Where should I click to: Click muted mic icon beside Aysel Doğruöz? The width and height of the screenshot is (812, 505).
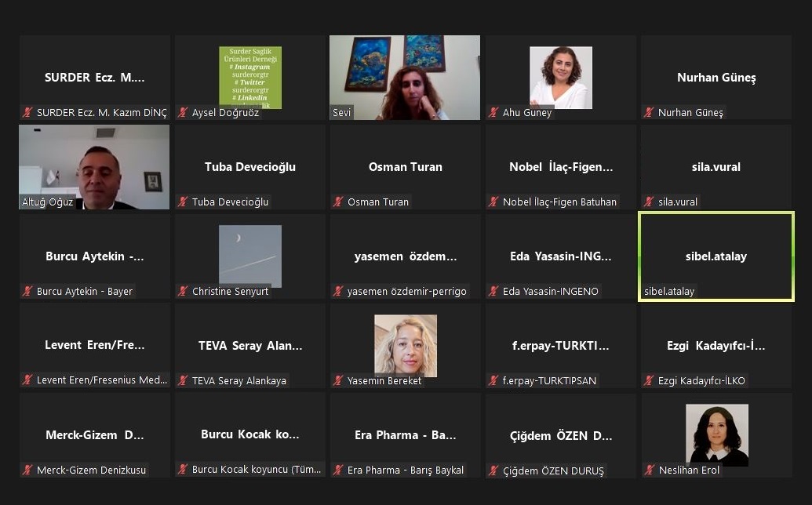point(183,113)
